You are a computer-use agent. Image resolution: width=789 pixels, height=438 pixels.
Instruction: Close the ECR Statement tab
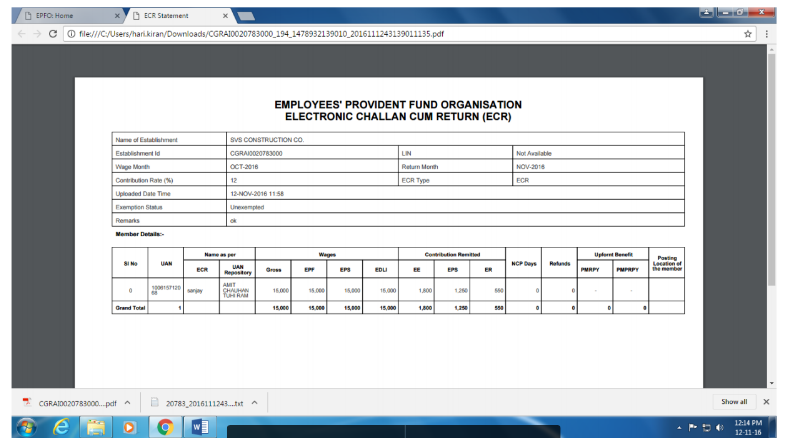click(227, 15)
